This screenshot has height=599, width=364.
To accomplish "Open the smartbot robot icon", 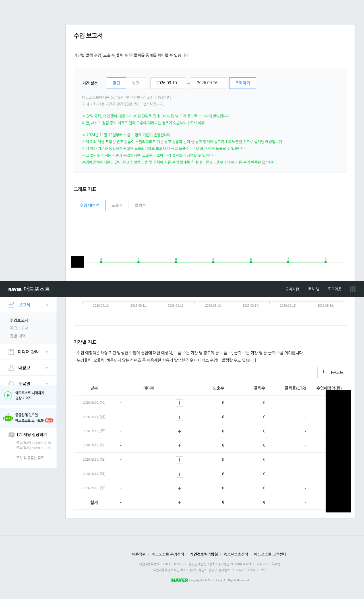I will pyautogui.click(x=8, y=418).
